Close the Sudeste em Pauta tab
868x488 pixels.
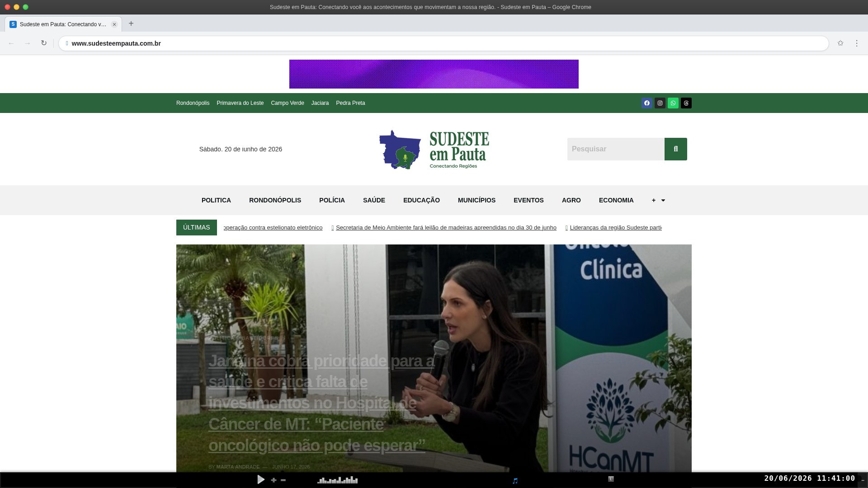[114, 24]
